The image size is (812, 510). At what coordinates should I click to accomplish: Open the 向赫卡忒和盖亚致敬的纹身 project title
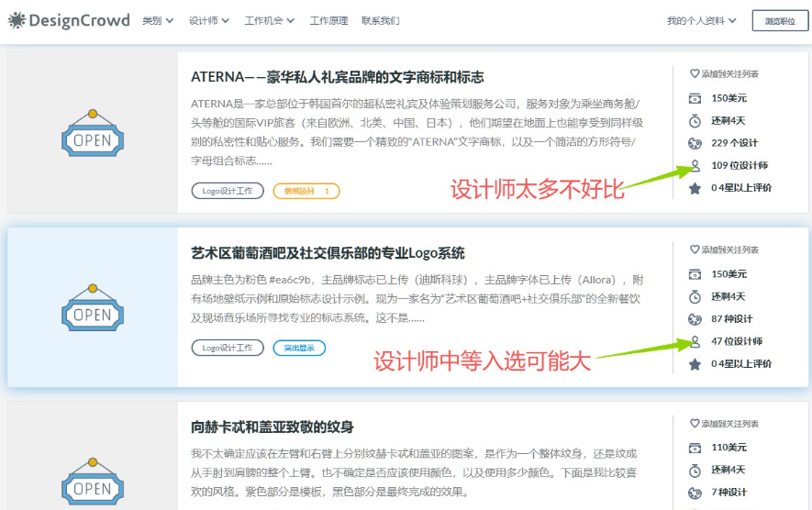pyautogui.click(x=273, y=427)
